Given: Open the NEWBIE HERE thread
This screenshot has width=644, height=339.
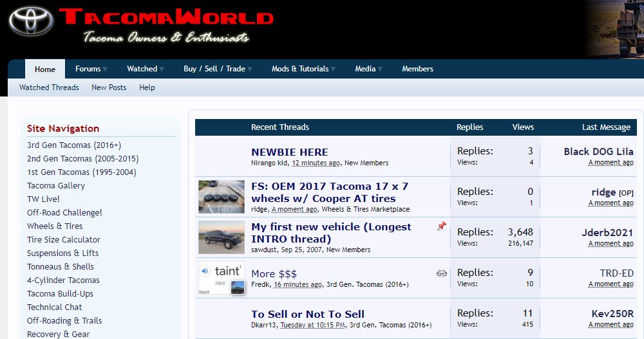Looking at the screenshot, I should [290, 152].
